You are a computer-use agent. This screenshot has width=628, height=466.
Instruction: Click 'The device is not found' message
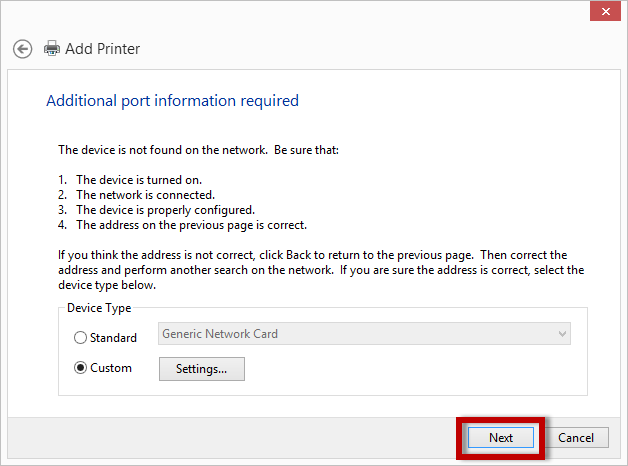[200, 150]
